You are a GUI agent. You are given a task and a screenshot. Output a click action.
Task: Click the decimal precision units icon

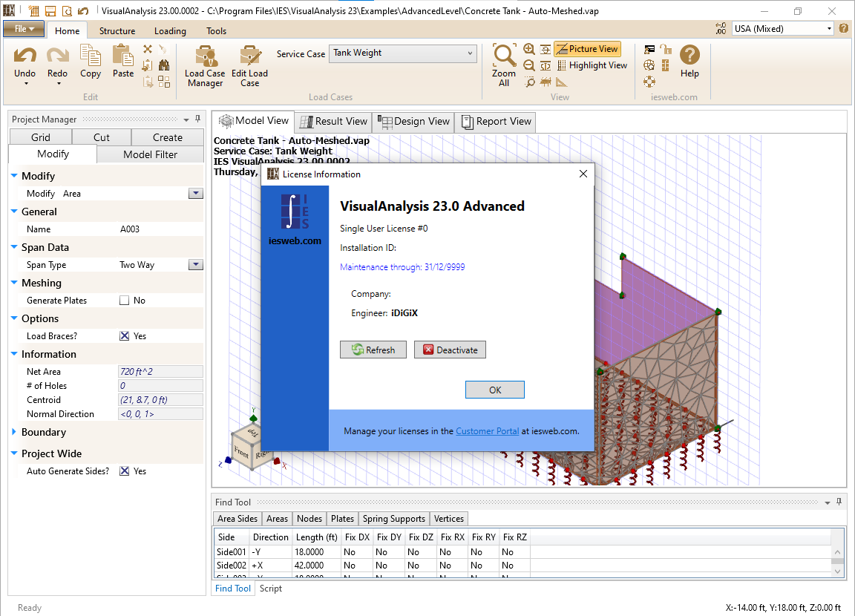(x=721, y=29)
